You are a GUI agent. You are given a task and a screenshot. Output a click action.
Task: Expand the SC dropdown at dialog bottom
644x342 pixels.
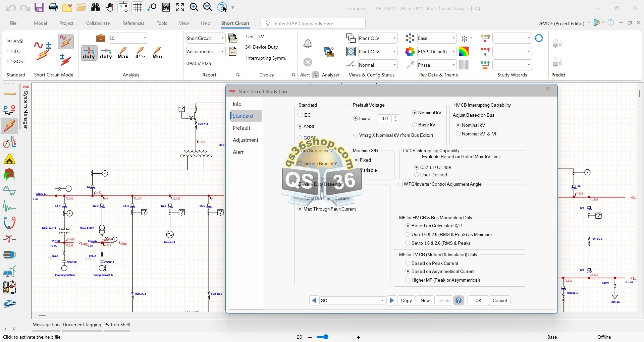382,300
